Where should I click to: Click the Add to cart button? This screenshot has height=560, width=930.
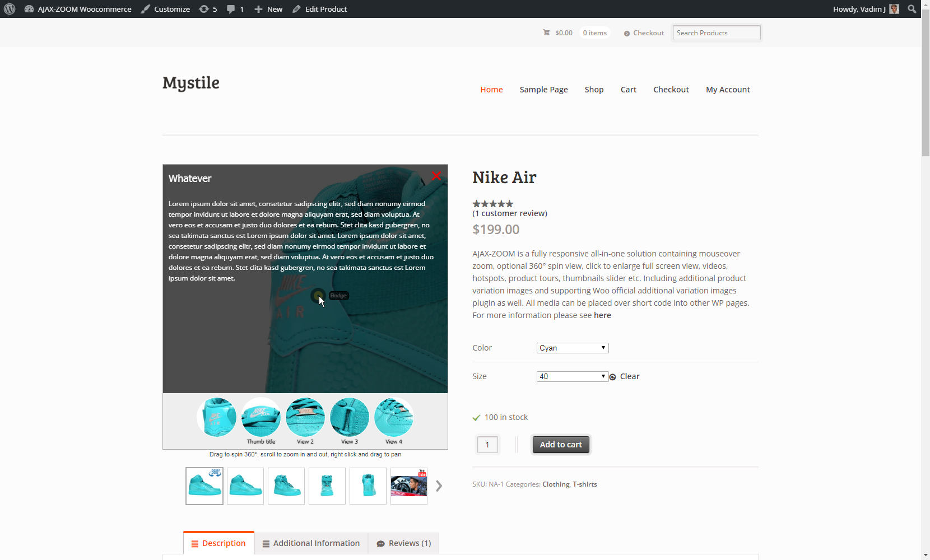pyautogui.click(x=561, y=445)
